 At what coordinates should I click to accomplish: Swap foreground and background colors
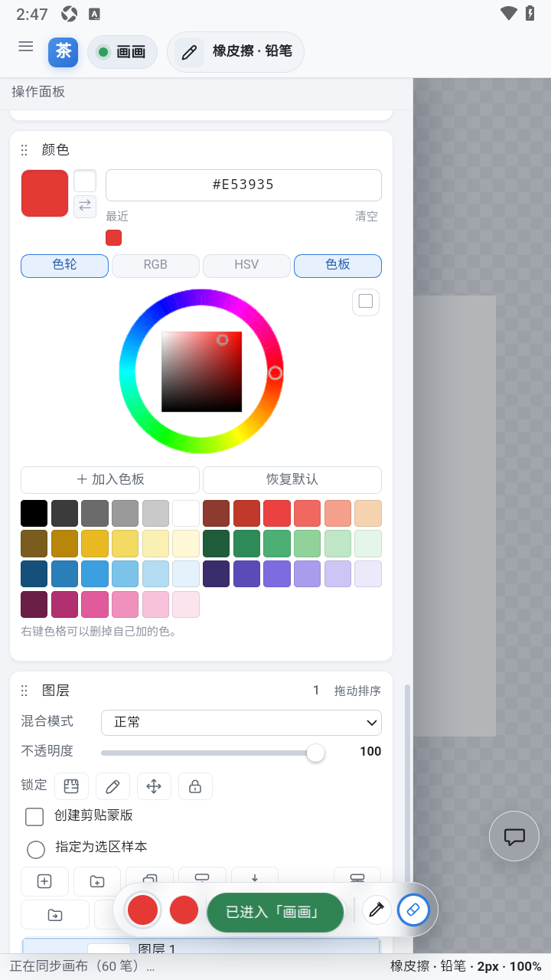(85, 206)
